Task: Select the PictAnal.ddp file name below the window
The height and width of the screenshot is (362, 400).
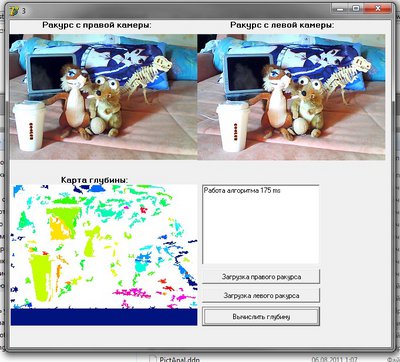Action: pyautogui.click(x=180, y=359)
